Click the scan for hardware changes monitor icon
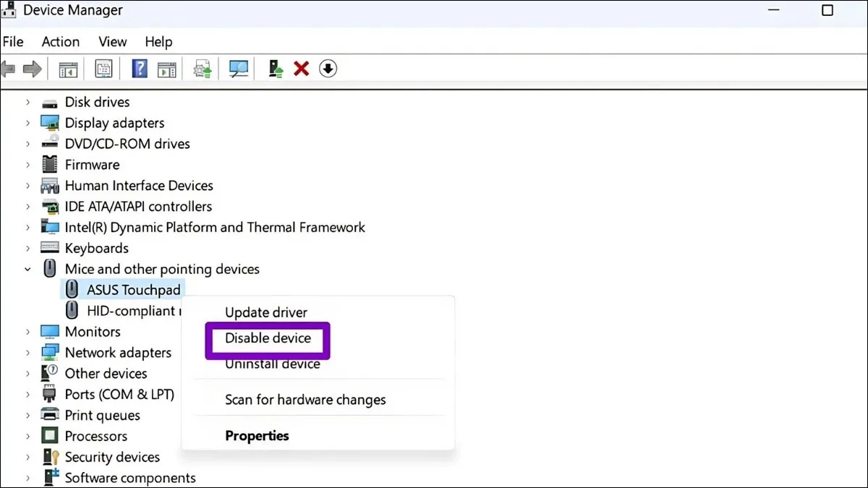Screen dimensions: 868x488 click(x=239, y=69)
